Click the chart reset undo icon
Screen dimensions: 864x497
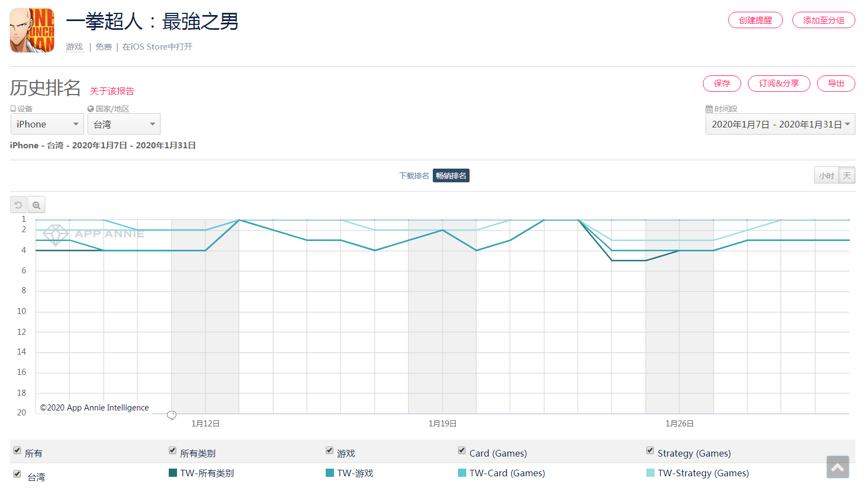point(19,205)
